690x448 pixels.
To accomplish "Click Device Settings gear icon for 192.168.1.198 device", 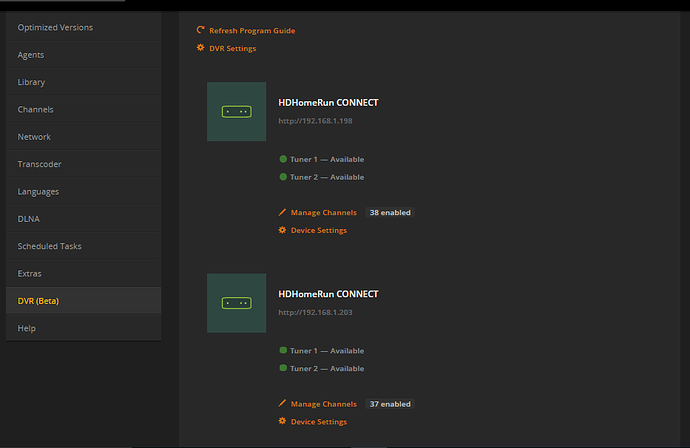I will [282, 230].
